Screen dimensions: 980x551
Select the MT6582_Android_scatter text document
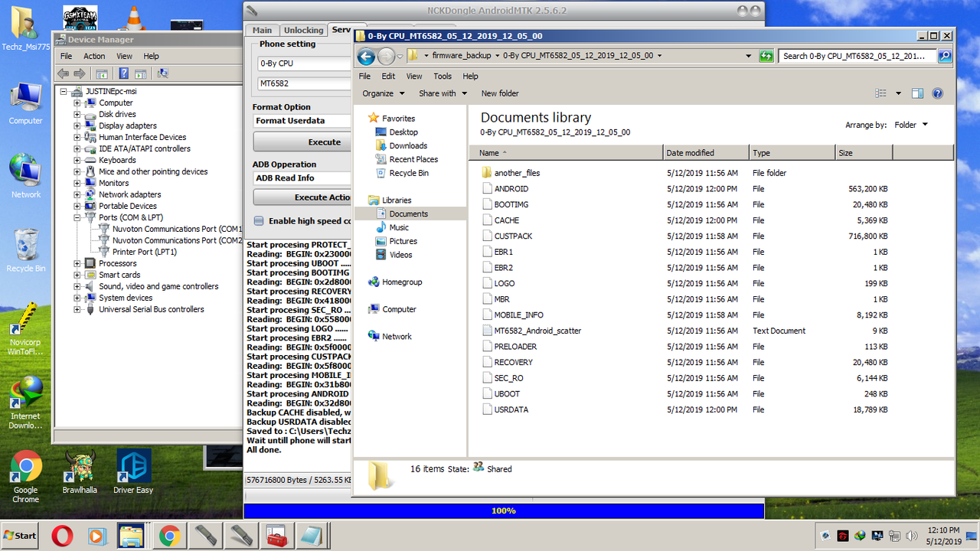pyautogui.click(x=537, y=331)
